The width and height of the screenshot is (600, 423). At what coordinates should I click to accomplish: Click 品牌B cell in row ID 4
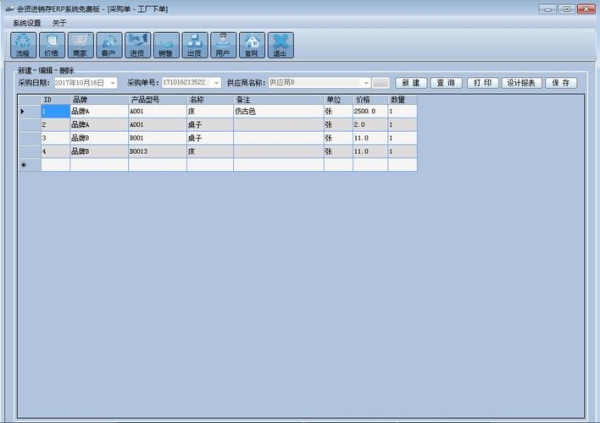(99, 152)
